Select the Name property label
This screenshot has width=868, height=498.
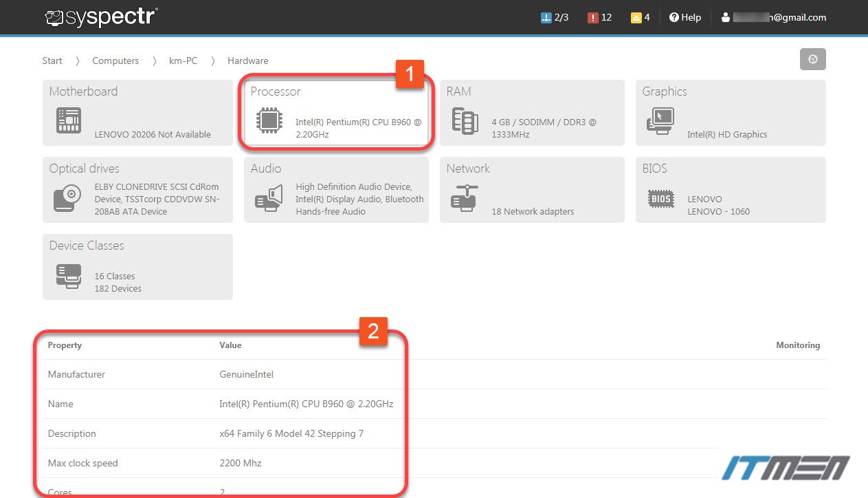click(60, 404)
